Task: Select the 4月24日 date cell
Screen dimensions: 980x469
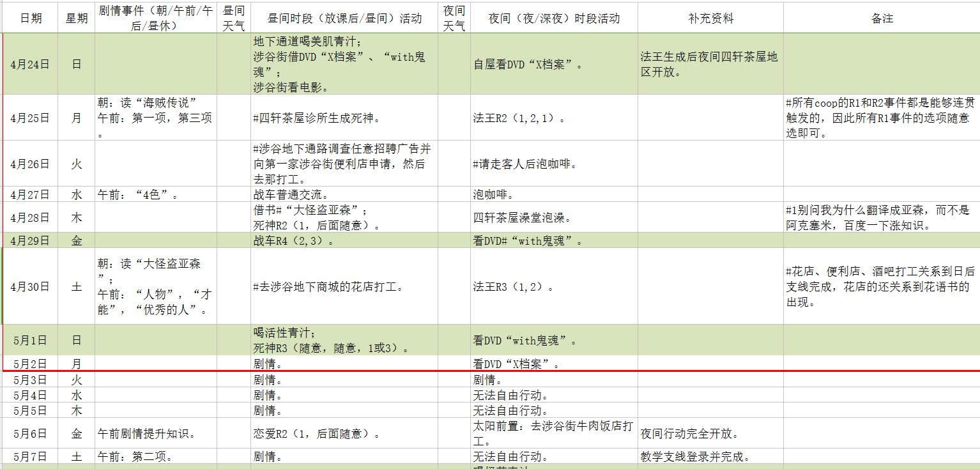Action: 29,64
